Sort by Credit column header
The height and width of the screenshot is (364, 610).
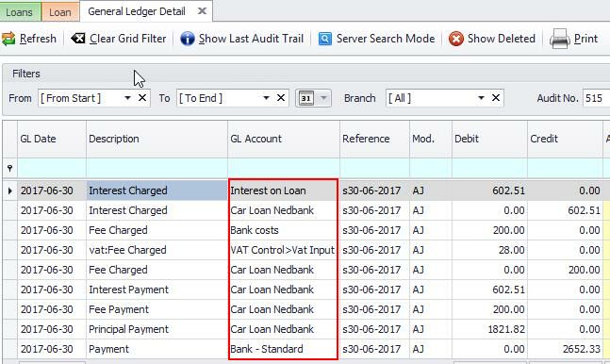(565, 139)
